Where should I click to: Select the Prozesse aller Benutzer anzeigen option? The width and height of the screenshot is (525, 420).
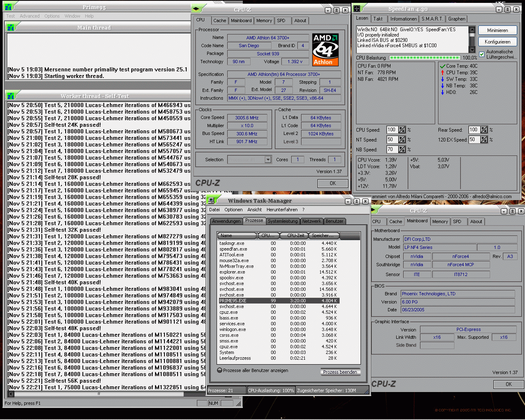click(220, 370)
